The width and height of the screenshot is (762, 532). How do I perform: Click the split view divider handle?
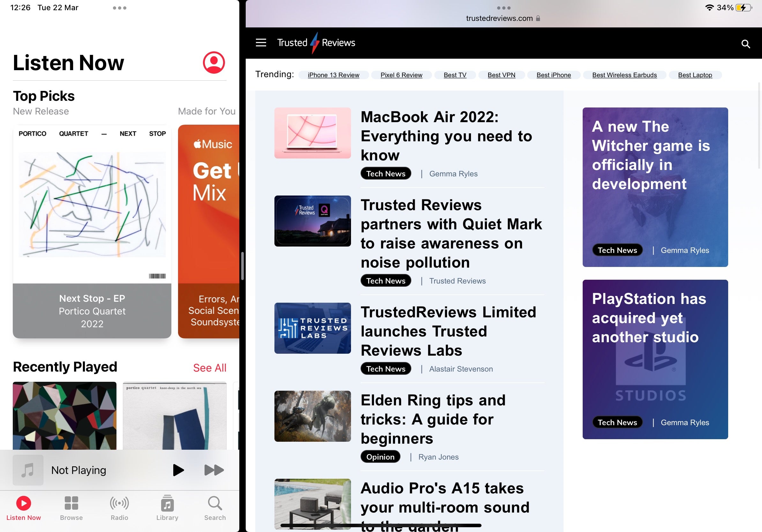click(242, 266)
